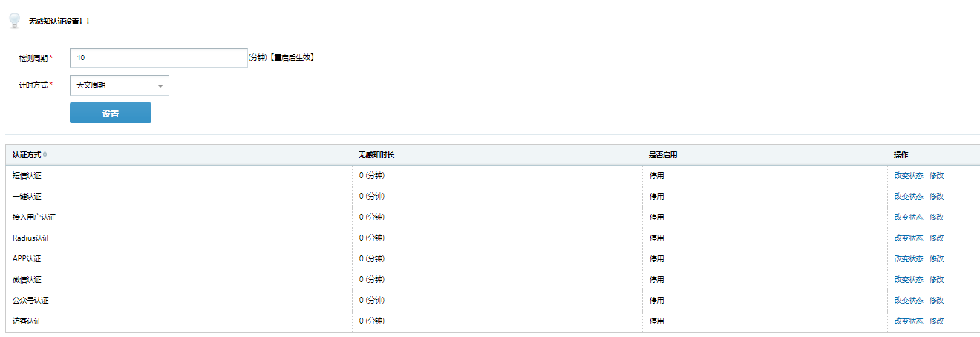The image size is (980, 337).
Task: Select the 一键认证 row name
Action: (x=27, y=197)
